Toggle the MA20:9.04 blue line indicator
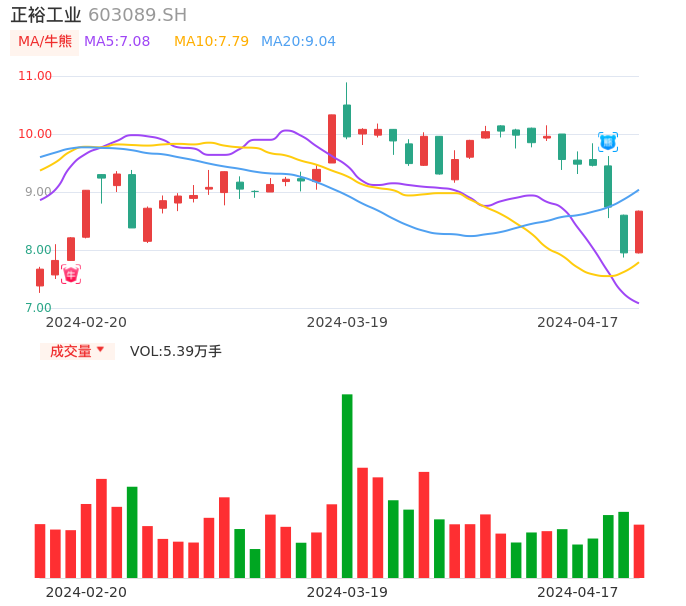 (298, 41)
